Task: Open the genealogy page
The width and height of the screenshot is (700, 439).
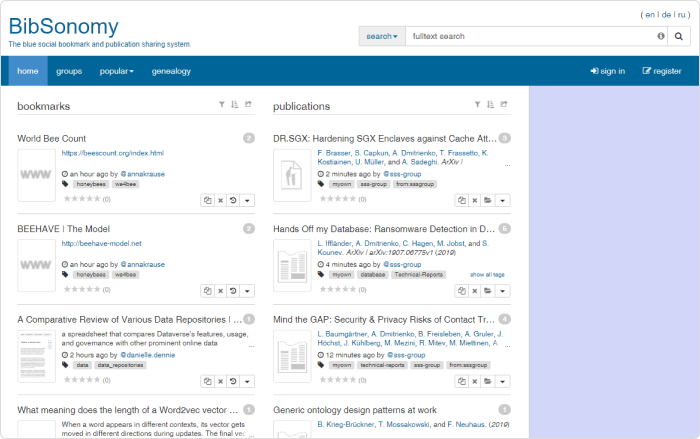Action: 171,71
